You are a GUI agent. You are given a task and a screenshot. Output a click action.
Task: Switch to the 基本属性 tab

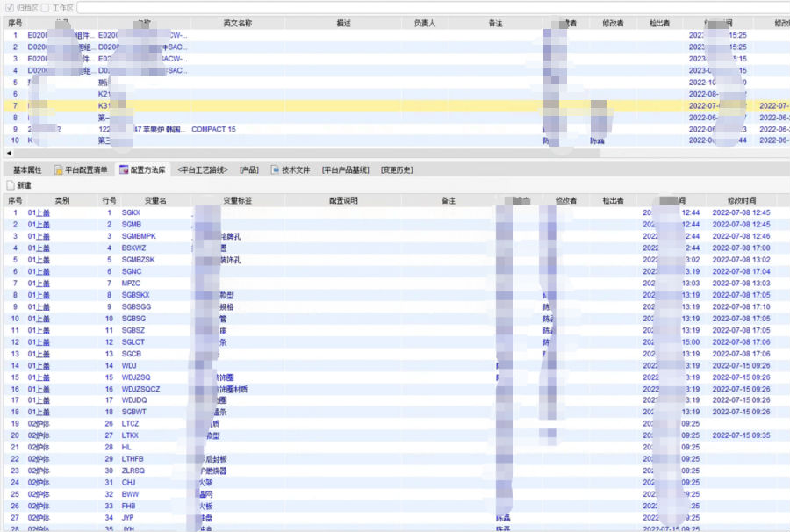click(x=28, y=170)
